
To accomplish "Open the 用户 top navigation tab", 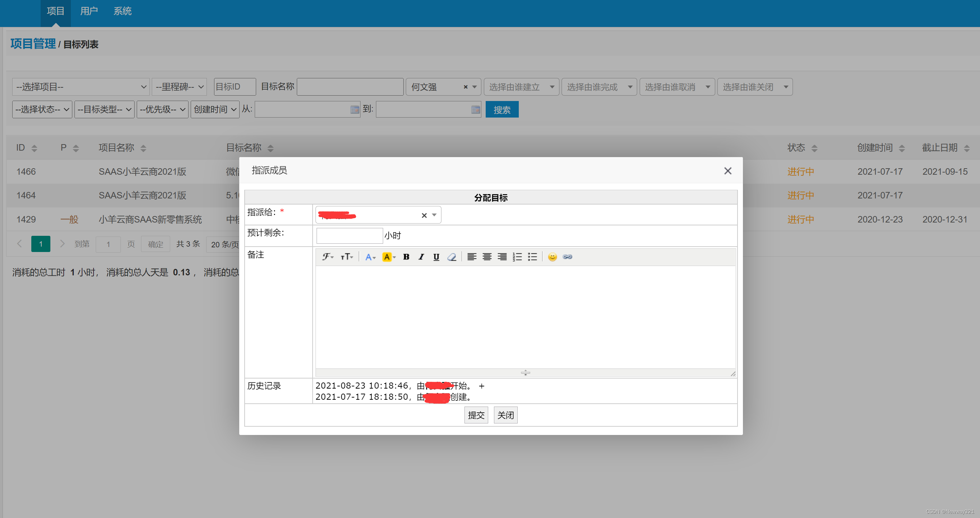I will (89, 12).
